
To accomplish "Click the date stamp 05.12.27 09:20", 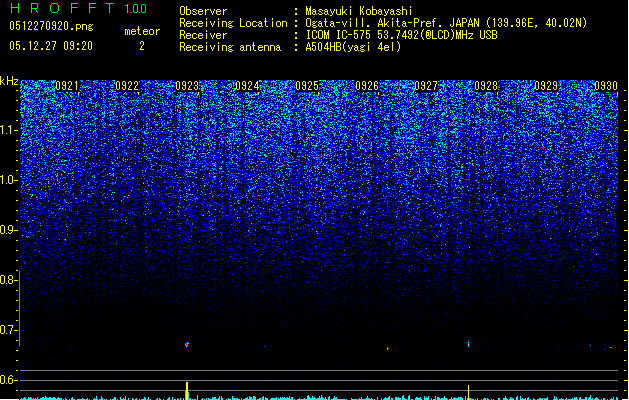I will pos(51,46).
